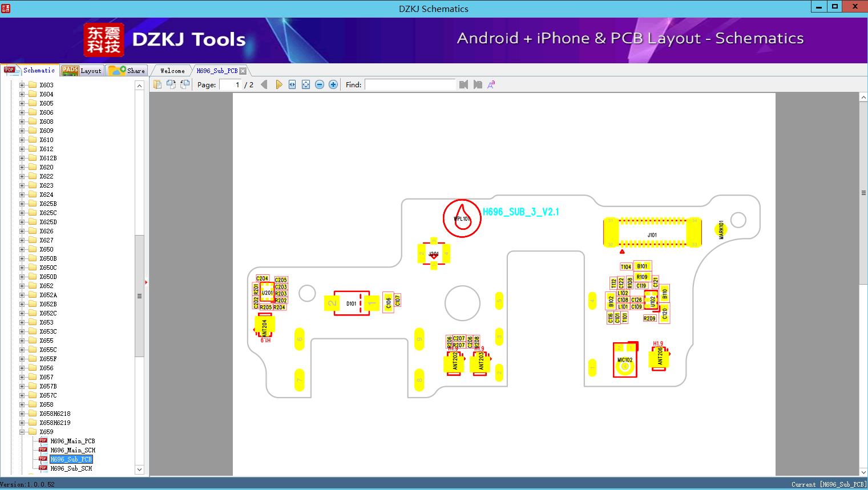Click the Version:1.0.0.52 status text
The height and width of the screenshot is (490, 868).
tap(27, 484)
